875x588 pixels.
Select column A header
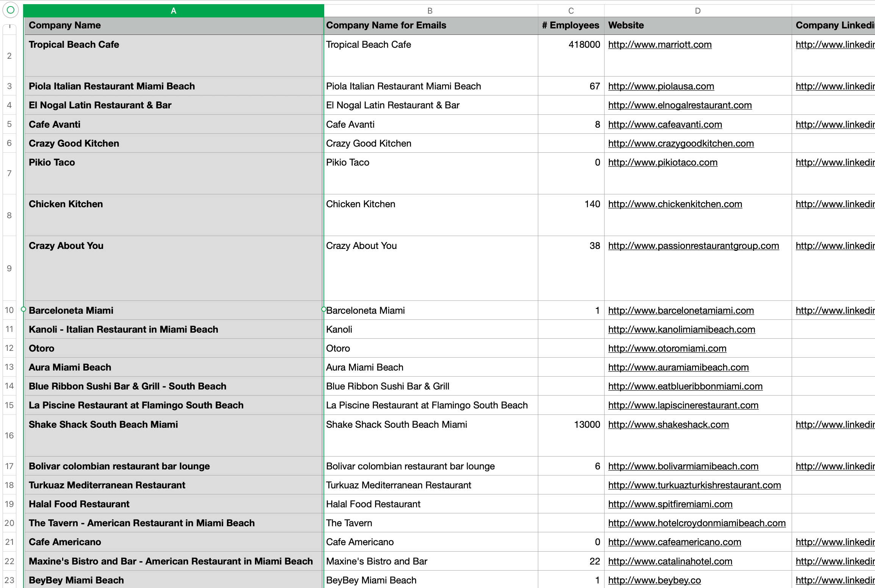tap(173, 11)
